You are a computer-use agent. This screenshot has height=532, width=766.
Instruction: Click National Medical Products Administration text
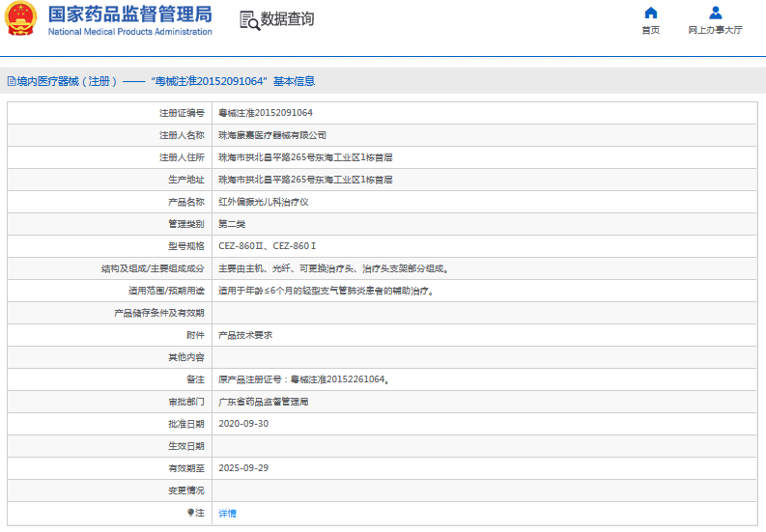(130, 32)
